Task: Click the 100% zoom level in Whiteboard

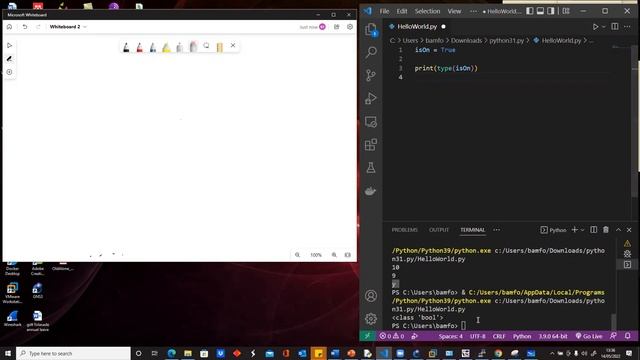Action: coord(316,255)
